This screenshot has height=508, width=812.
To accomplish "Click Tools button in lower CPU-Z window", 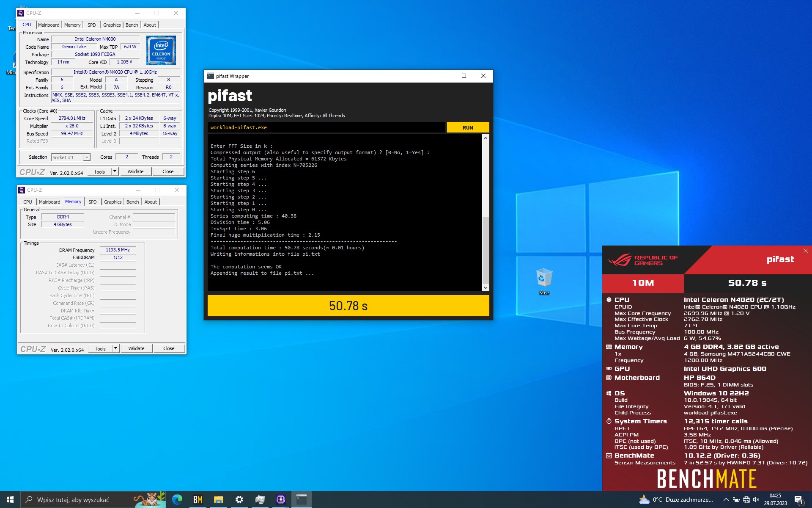I will (x=100, y=348).
